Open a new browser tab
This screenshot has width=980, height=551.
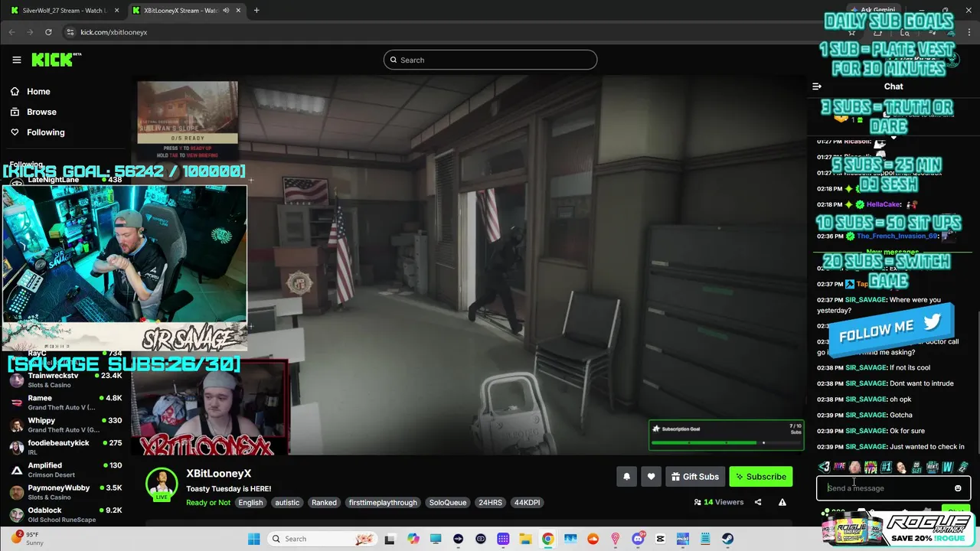pyautogui.click(x=256, y=11)
